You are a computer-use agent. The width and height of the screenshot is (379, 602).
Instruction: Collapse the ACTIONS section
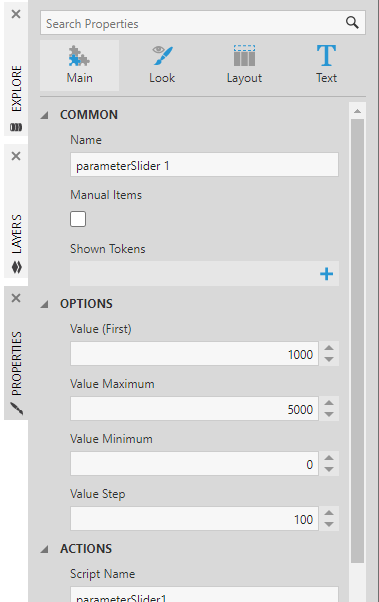[x=45, y=549]
